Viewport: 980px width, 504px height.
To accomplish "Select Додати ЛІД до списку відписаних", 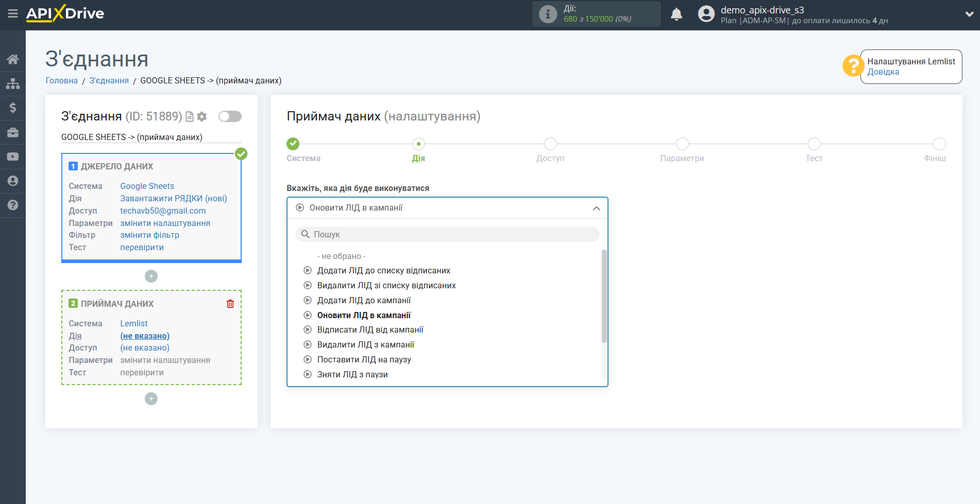I will click(x=383, y=271).
